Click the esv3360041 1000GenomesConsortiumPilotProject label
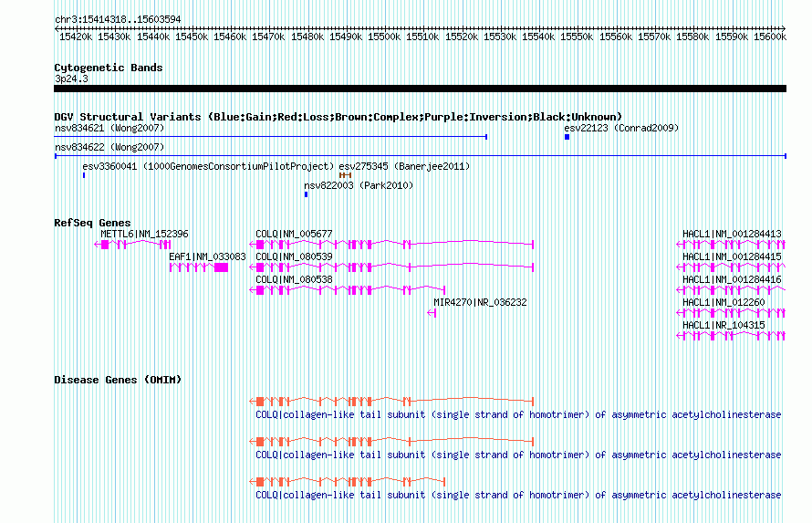The width and height of the screenshot is (812, 523). click(208, 166)
